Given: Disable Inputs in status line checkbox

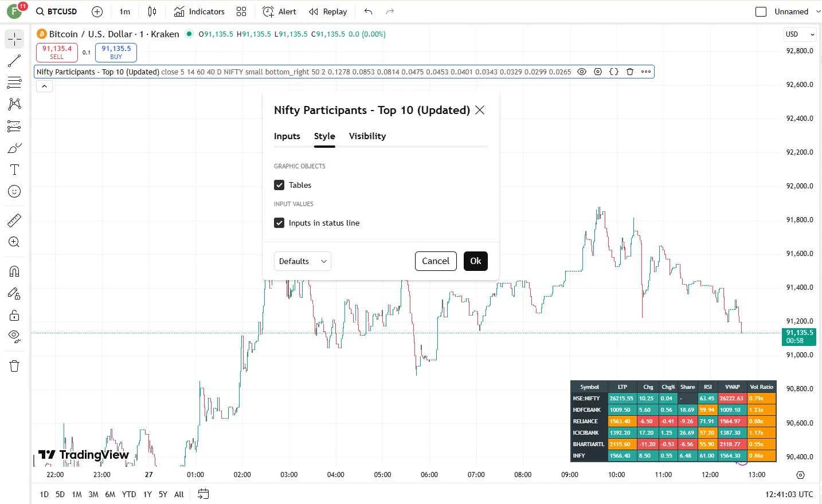Looking at the screenshot, I should (279, 223).
